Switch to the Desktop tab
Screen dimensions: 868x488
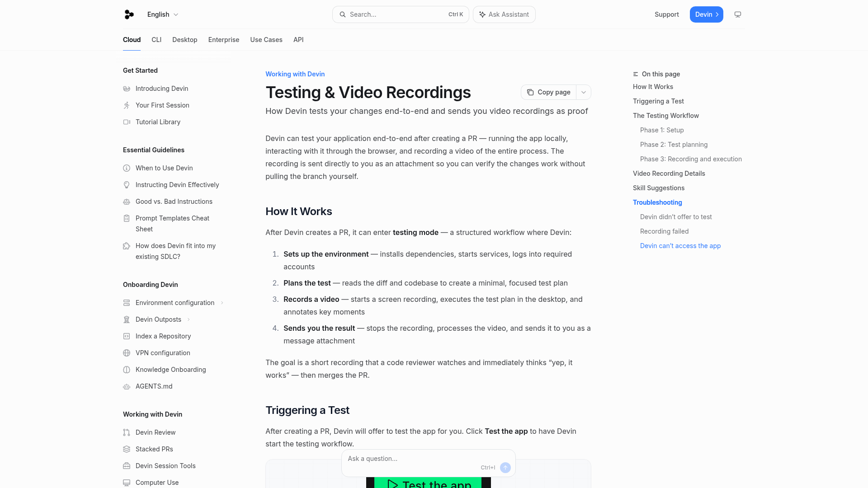point(185,40)
